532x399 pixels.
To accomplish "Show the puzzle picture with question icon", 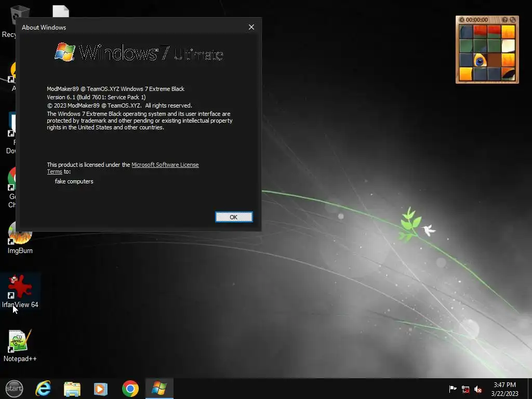I will (x=505, y=20).
